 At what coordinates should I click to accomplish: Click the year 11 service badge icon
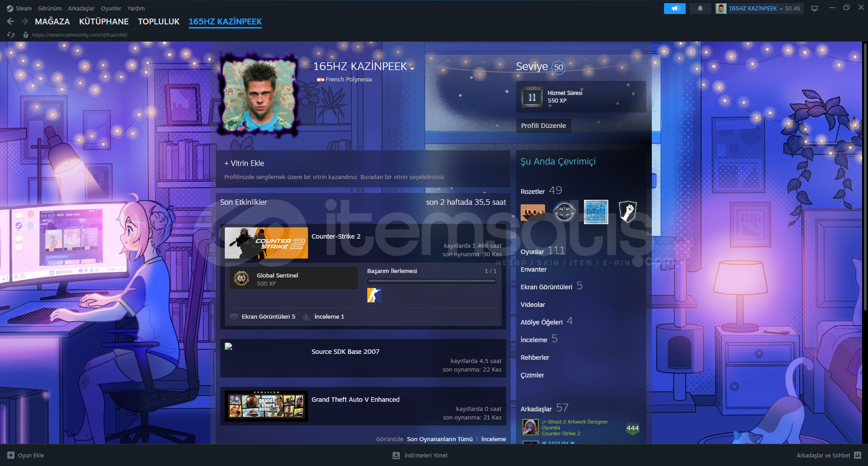[532, 97]
